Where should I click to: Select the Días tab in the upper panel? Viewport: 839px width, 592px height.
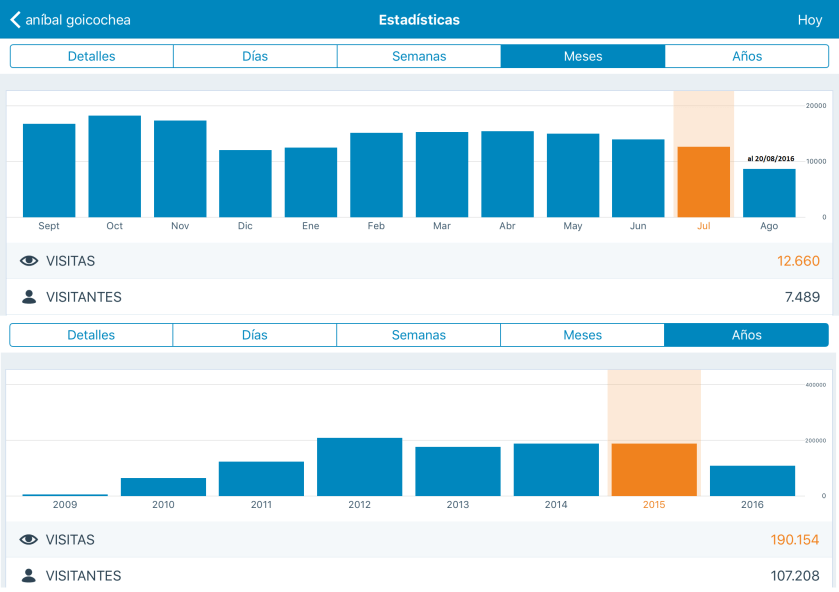click(x=255, y=56)
